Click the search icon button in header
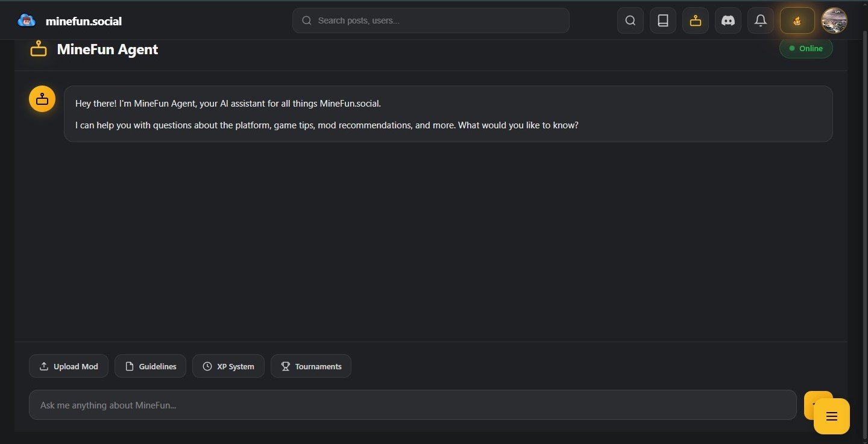Viewport: 868px width, 444px height. coord(630,20)
